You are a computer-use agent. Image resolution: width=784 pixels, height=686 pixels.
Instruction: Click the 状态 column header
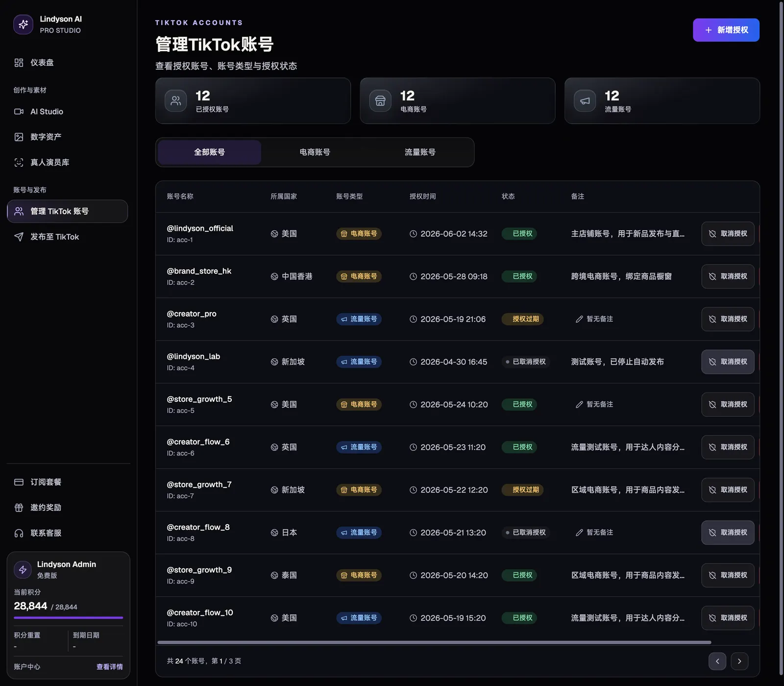tap(508, 196)
